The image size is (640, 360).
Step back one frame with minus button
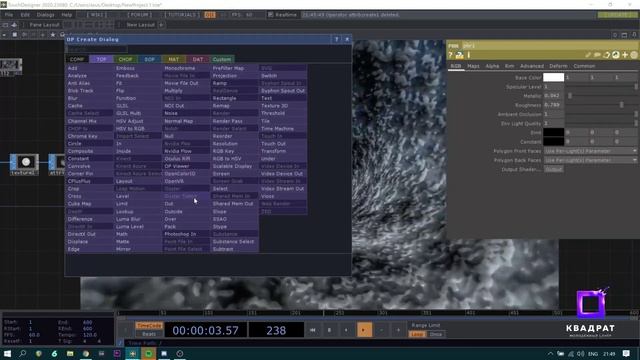[x=381, y=330]
